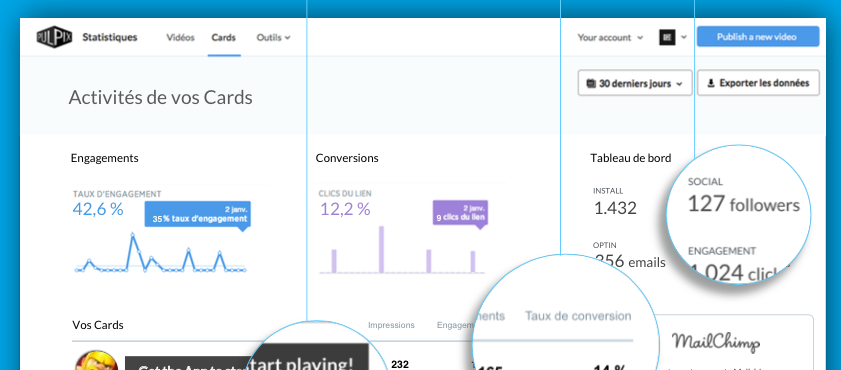The height and width of the screenshot is (370, 841).
Task: Click the CLICS DU LIEN label
Action: 345,193
